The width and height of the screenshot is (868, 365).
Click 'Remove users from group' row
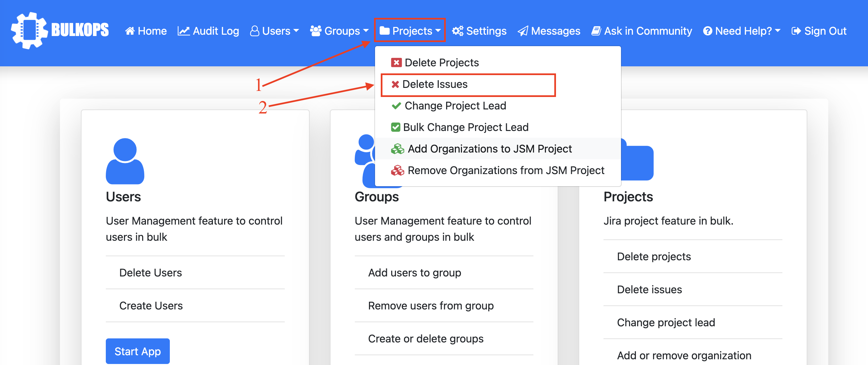pyautogui.click(x=444, y=306)
